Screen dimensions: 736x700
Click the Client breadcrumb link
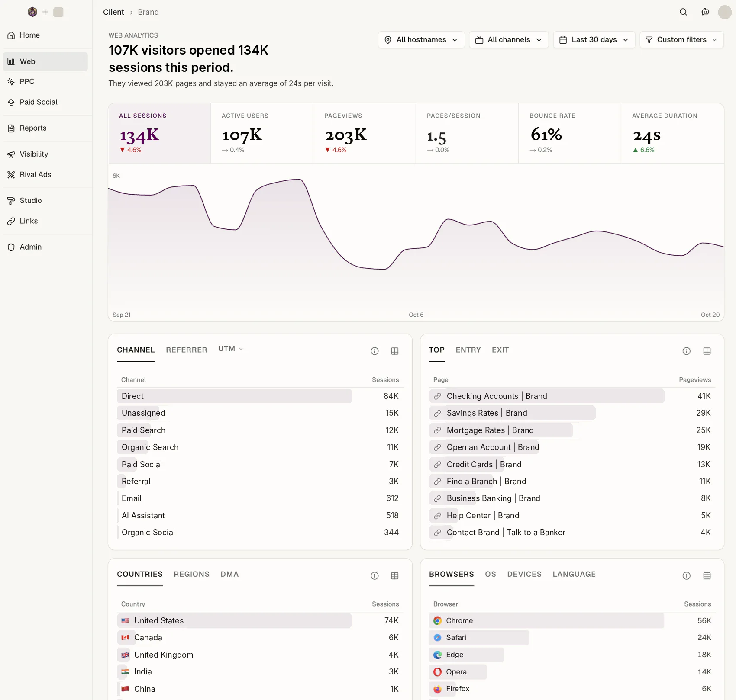(x=113, y=12)
